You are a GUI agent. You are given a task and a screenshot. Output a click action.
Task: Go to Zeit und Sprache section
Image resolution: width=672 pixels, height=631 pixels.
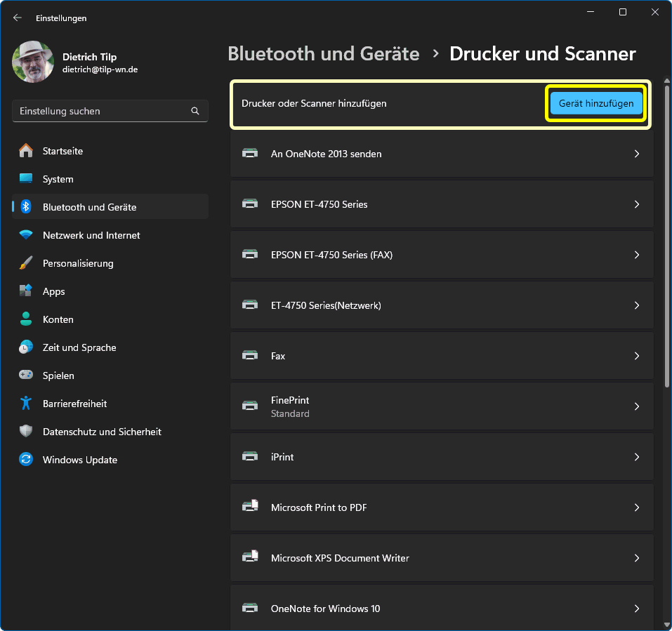click(x=79, y=347)
